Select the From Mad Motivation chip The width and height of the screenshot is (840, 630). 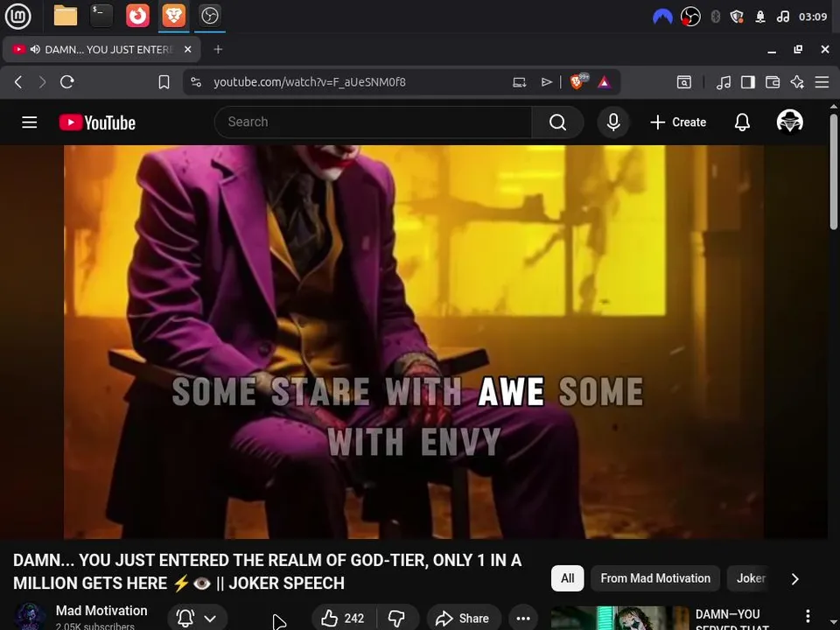[655, 578]
